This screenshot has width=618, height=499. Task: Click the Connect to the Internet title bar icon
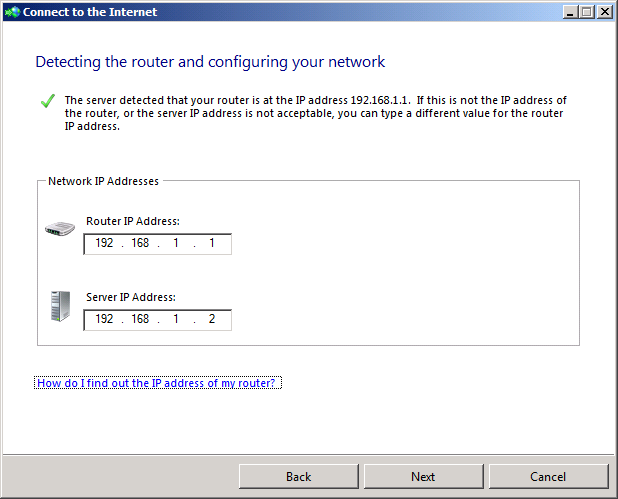11,12
